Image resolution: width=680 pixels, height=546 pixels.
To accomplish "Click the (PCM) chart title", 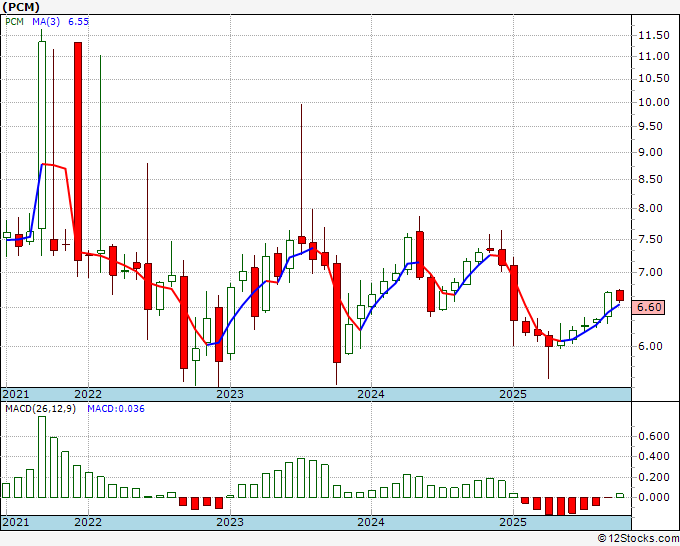I will coord(21,7).
